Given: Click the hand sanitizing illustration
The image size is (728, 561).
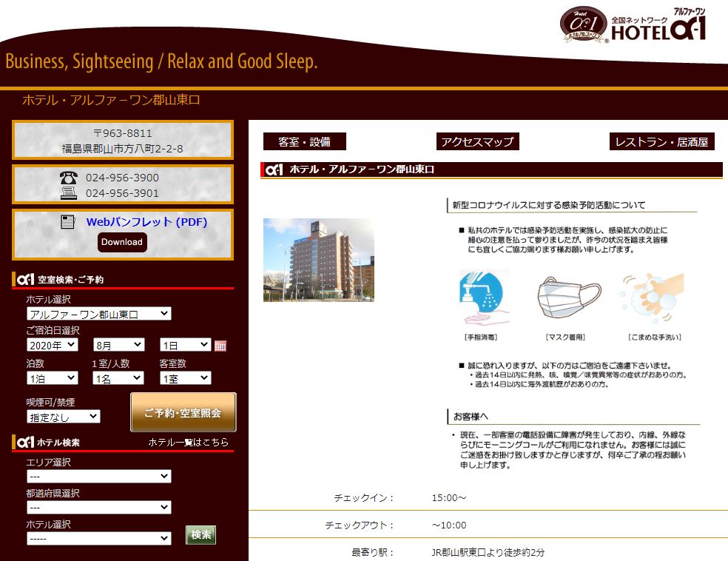Looking at the screenshot, I should pyautogui.click(x=483, y=298).
